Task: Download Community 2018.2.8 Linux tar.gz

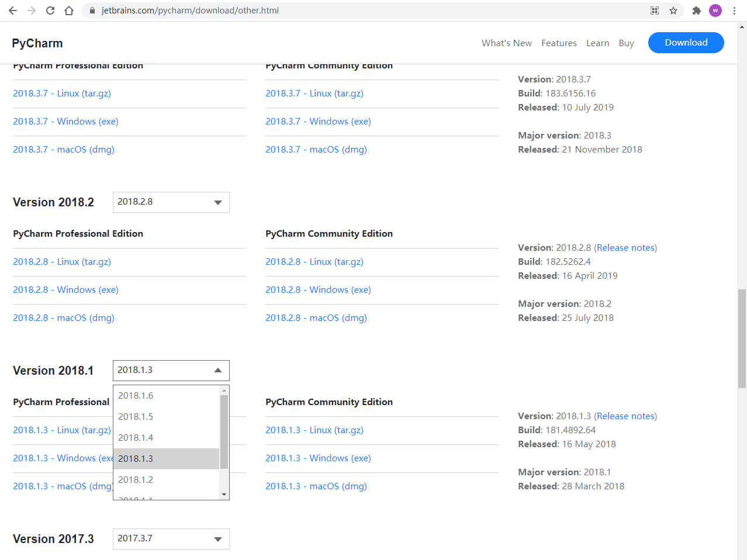Action: click(314, 262)
